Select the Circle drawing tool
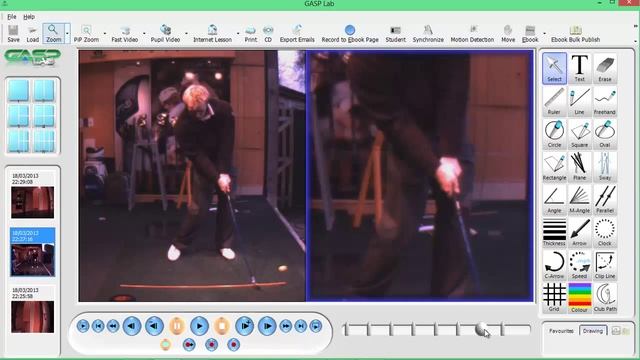 click(x=554, y=134)
